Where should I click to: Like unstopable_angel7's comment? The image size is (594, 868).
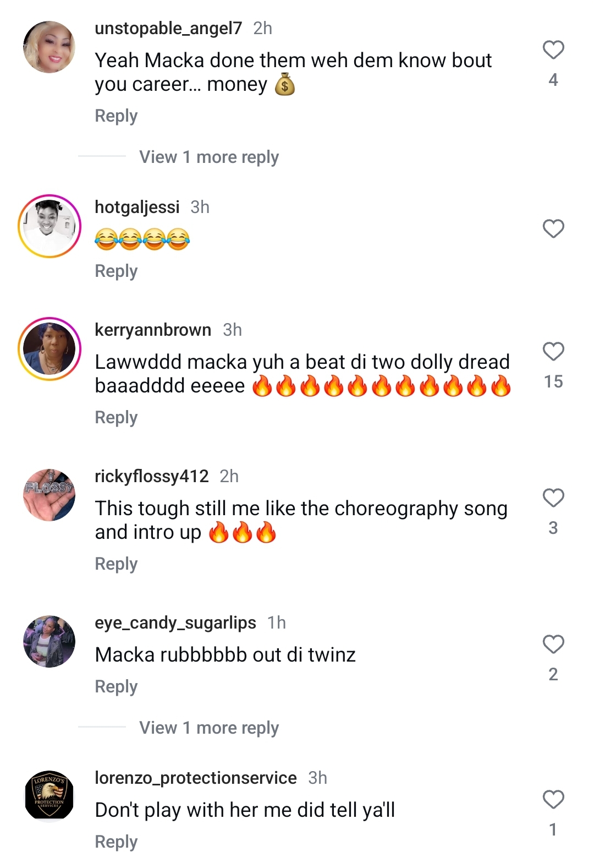click(553, 50)
